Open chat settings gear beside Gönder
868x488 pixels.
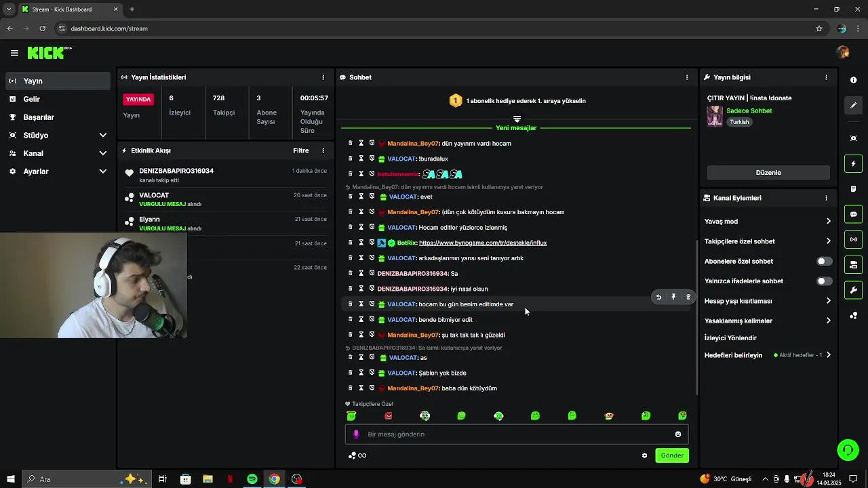click(x=644, y=455)
